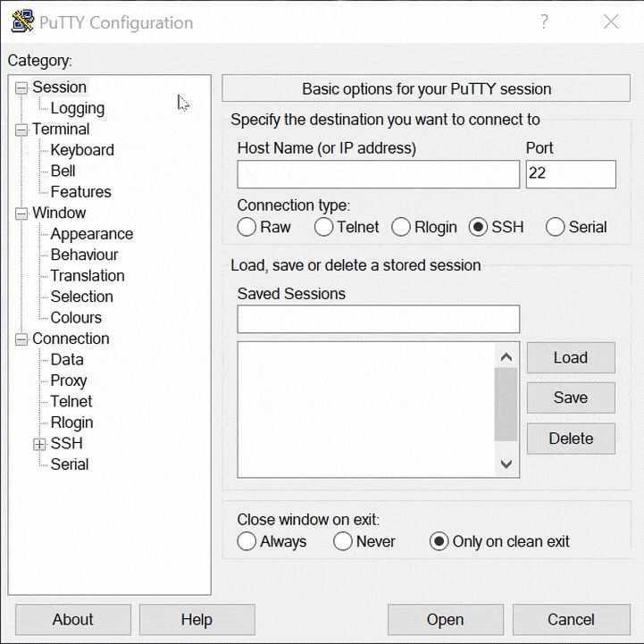Go to the Colours settings panel
Image resolution: width=644 pixels, height=644 pixels.
pos(76,318)
